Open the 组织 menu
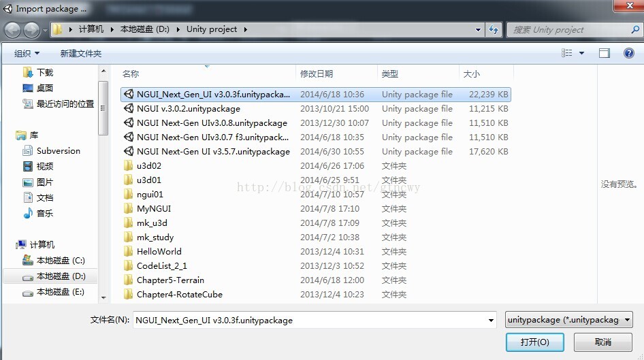 point(27,53)
